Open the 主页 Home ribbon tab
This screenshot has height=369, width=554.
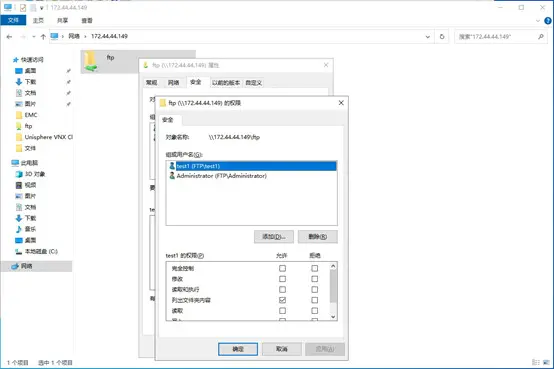(x=38, y=20)
